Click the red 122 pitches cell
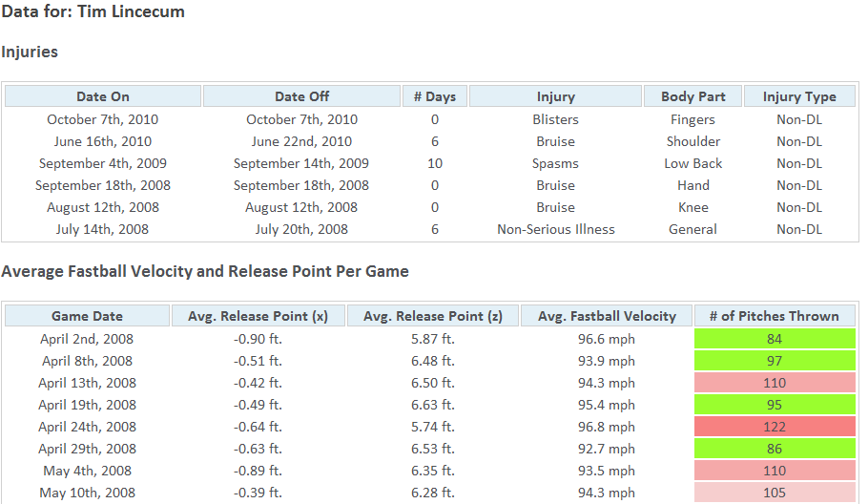 pos(775,427)
